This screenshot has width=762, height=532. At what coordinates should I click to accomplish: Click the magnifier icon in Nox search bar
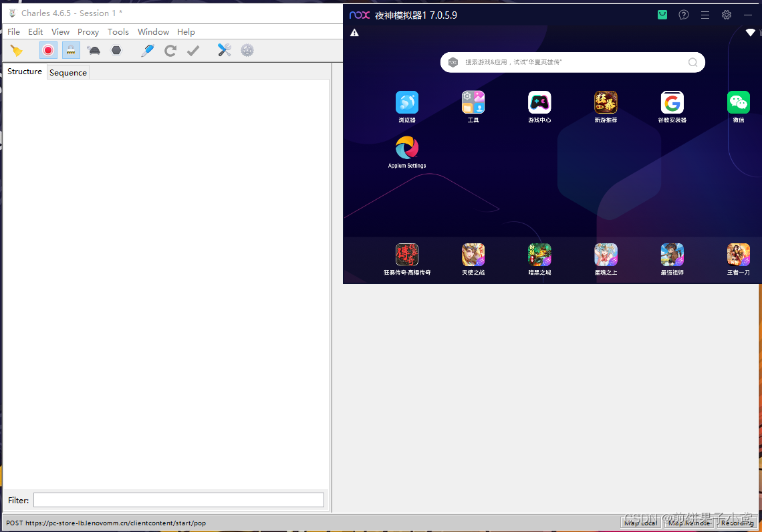click(692, 62)
